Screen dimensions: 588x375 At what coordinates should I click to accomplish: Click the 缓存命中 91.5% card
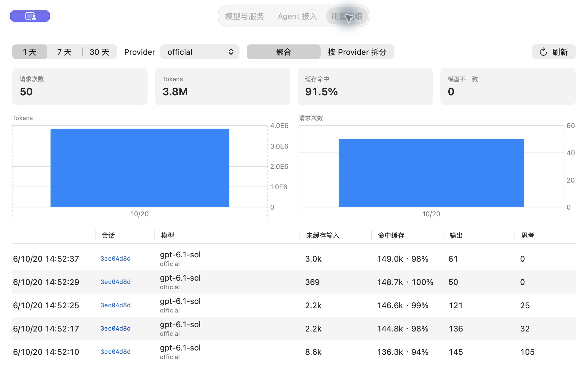365,86
